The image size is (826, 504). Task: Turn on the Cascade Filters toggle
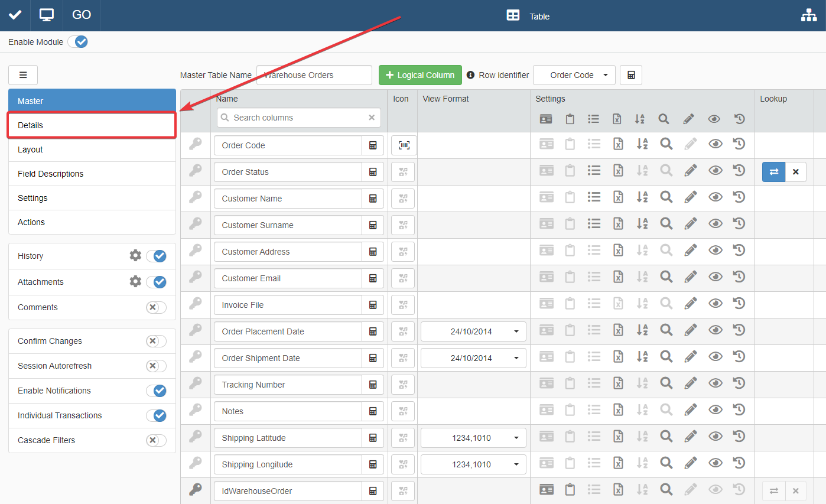pyautogui.click(x=156, y=440)
